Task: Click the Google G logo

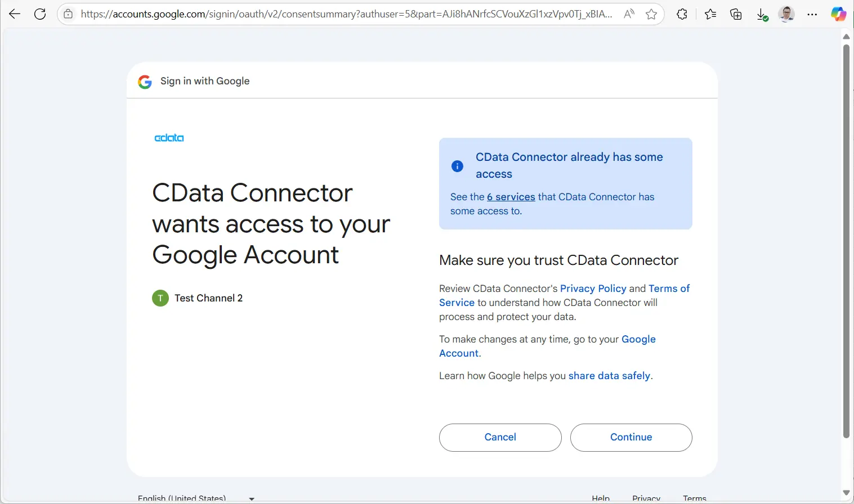Action: pos(145,81)
